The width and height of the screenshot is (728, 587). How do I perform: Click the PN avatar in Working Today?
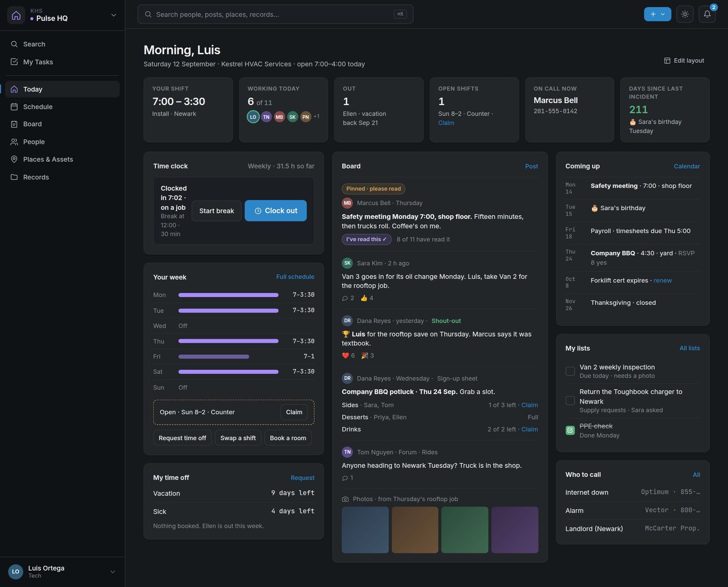tap(306, 117)
